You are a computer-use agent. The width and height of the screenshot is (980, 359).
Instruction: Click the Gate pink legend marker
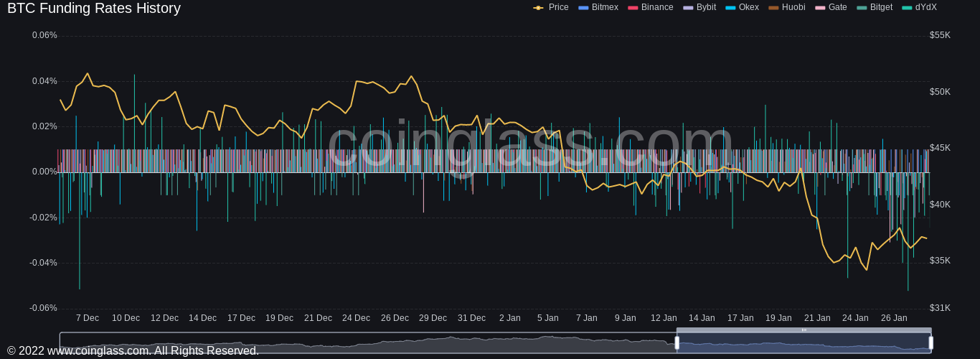pyautogui.click(x=820, y=7)
